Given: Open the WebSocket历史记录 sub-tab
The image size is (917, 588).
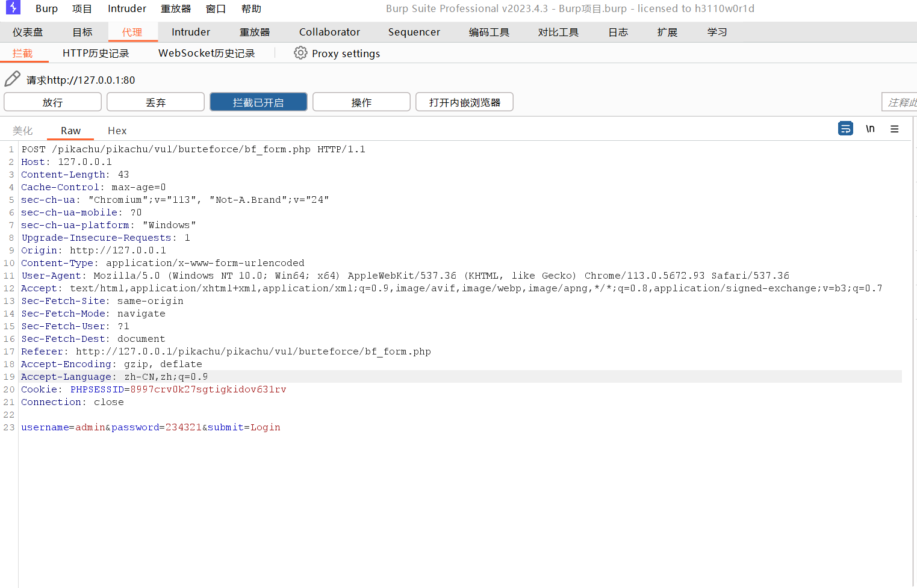Looking at the screenshot, I should 207,53.
